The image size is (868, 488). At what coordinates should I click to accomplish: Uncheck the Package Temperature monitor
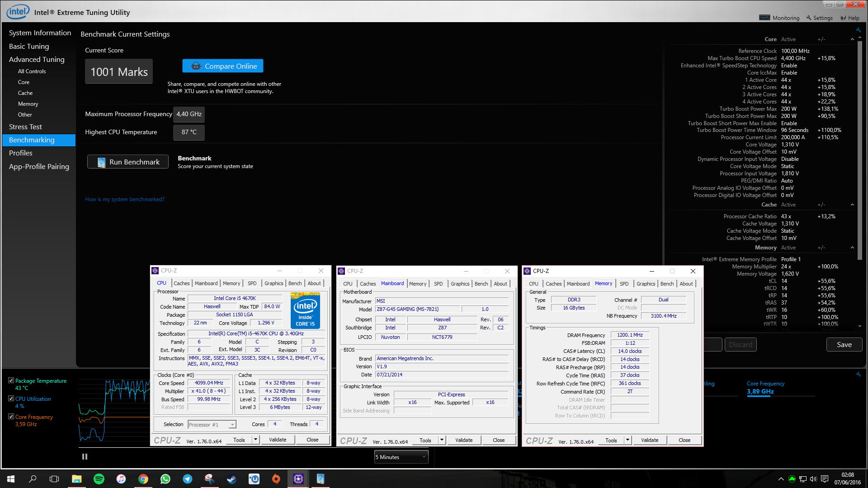11,380
